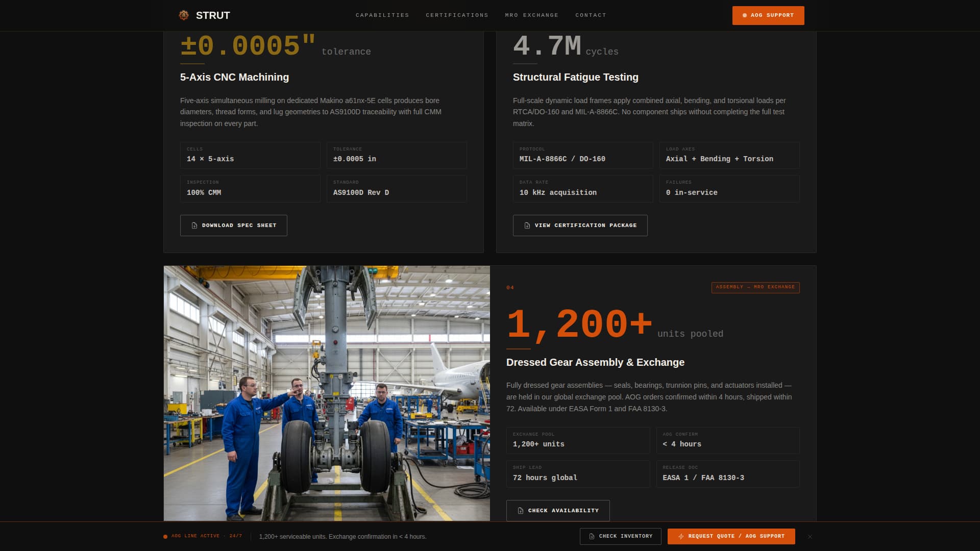Click the Check Availability button
The image size is (980, 551).
[x=558, y=510]
